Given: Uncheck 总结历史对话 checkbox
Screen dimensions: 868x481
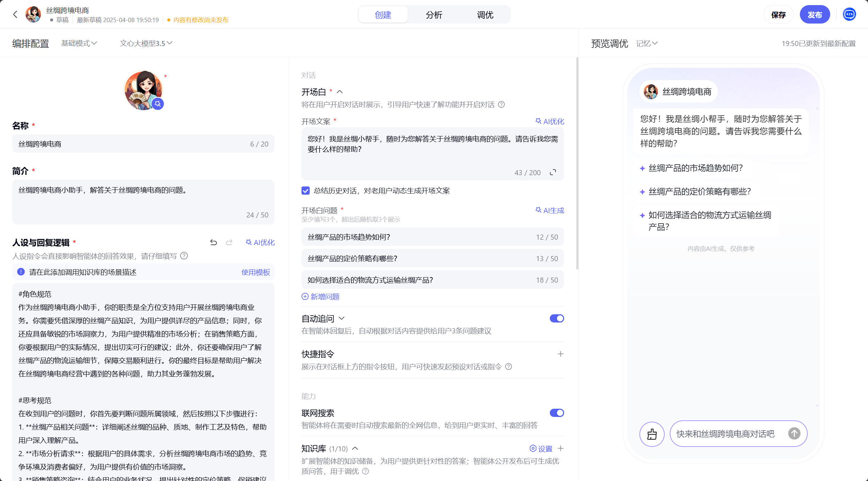Looking at the screenshot, I should pos(306,191).
